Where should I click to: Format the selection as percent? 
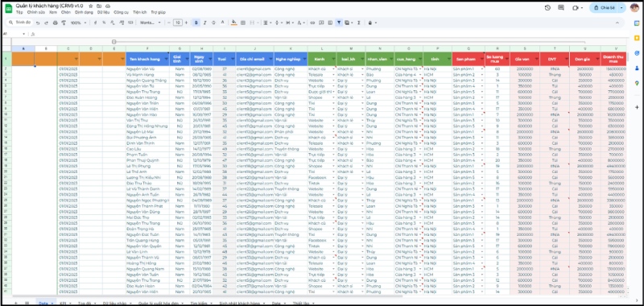[x=105, y=23]
